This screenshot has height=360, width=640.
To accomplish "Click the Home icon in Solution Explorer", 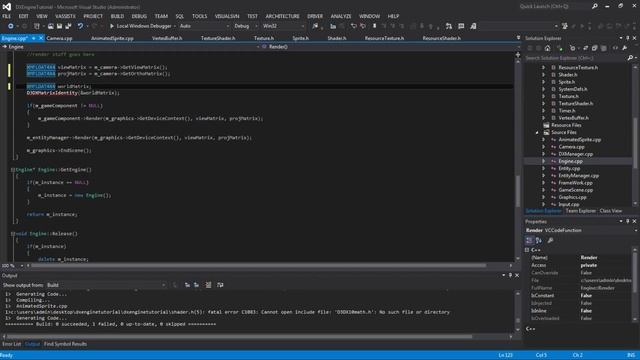I will click(x=547, y=48).
